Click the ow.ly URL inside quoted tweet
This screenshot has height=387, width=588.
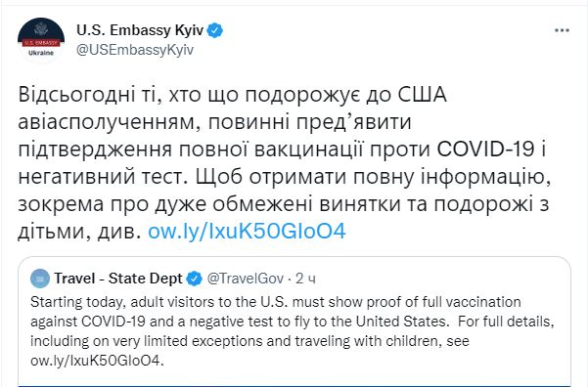tap(98, 361)
